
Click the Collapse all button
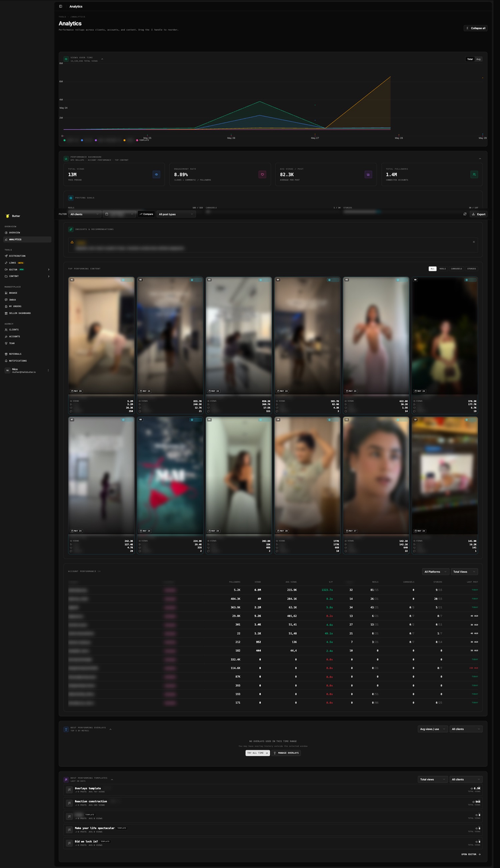point(476,28)
